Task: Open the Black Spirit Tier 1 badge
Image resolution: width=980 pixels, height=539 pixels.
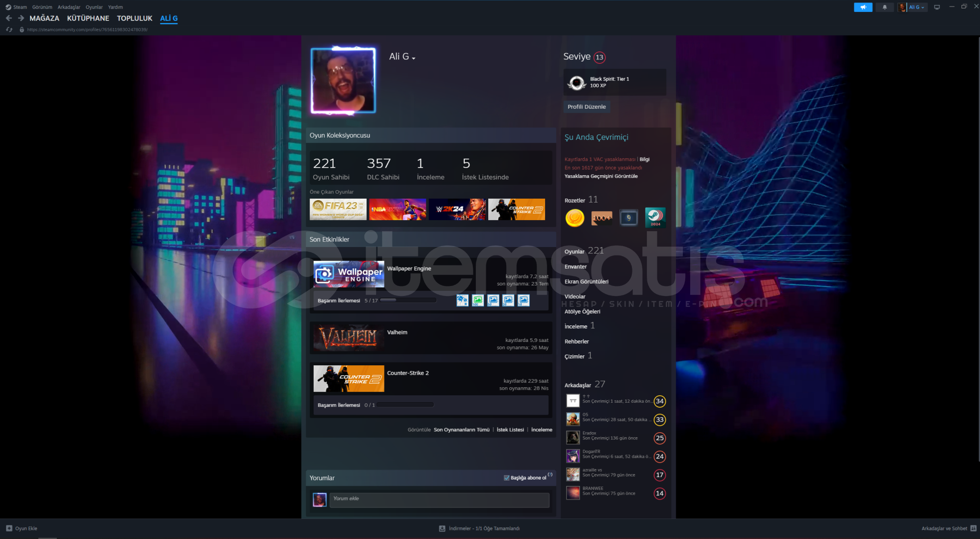Action: point(614,82)
